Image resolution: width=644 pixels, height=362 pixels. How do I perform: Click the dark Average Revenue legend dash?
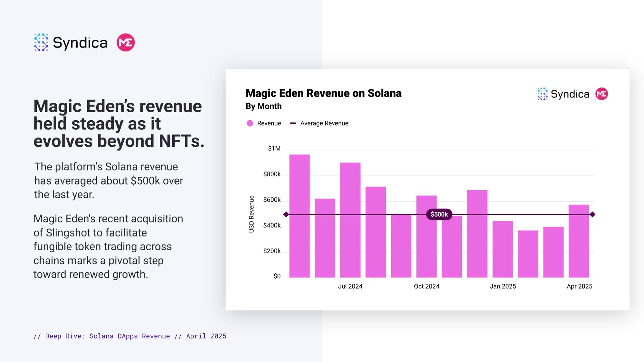(x=293, y=123)
